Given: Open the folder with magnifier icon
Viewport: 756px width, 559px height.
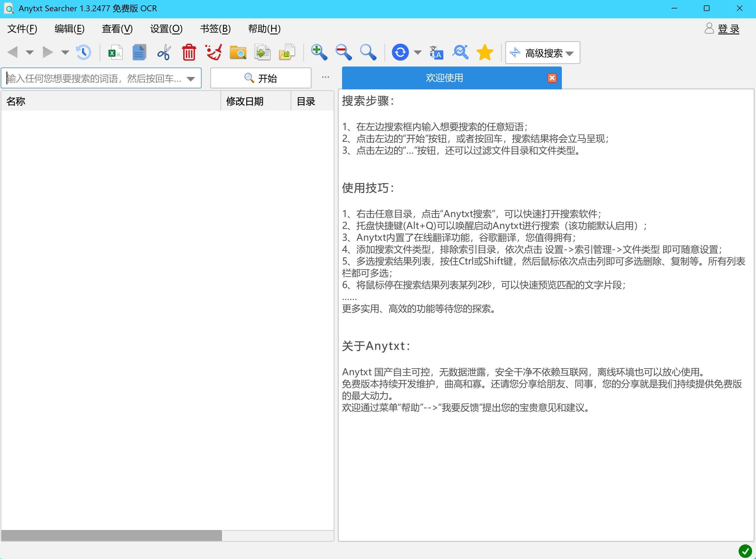Looking at the screenshot, I should 238,52.
